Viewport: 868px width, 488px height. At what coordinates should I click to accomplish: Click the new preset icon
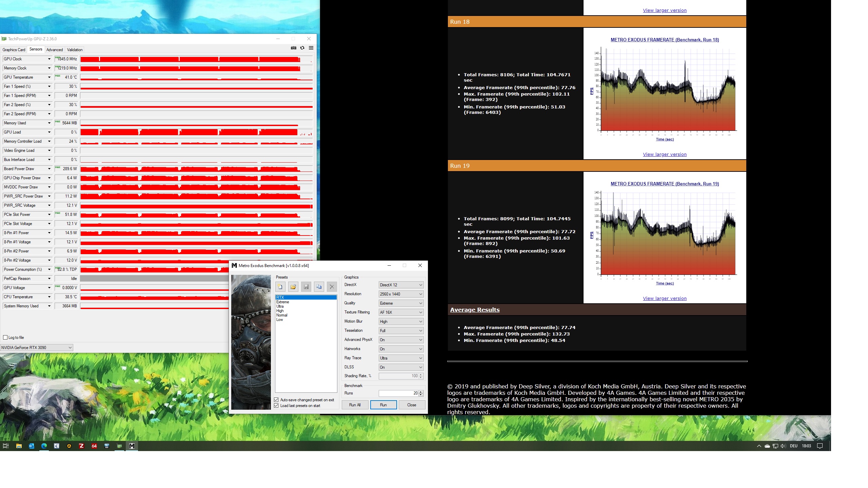(x=280, y=287)
